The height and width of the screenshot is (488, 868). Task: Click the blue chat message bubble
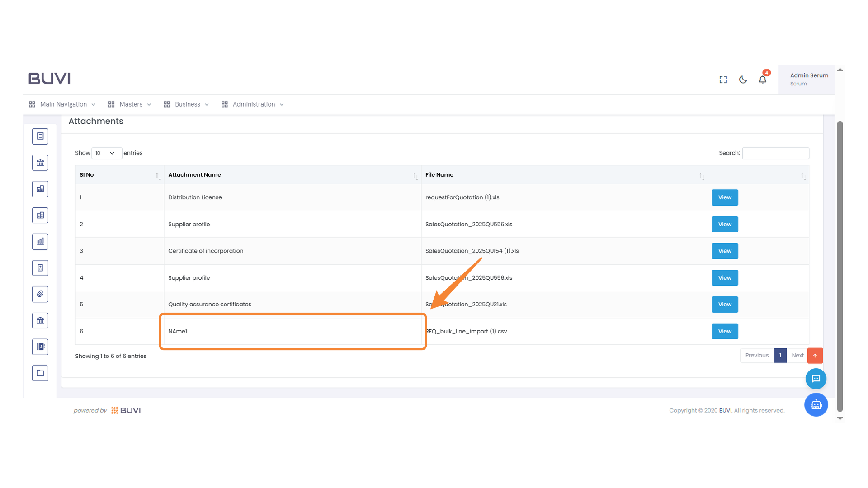tap(816, 379)
